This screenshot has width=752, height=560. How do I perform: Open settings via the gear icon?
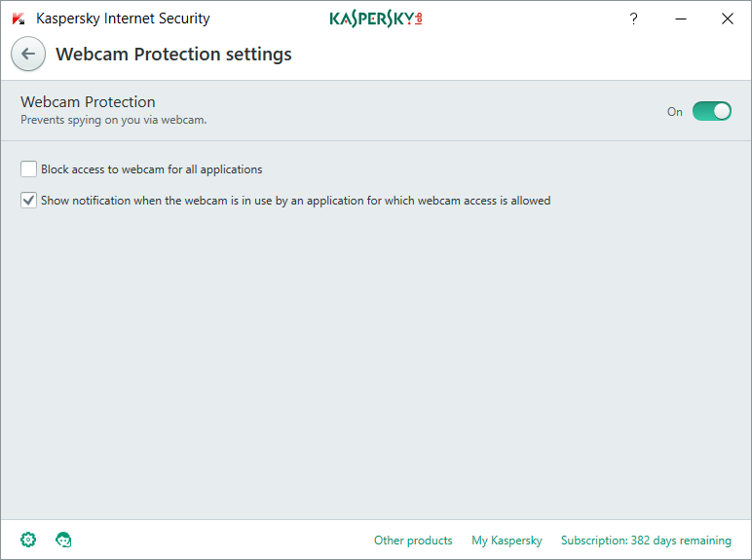pyautogui.click(x=28, y=540)
